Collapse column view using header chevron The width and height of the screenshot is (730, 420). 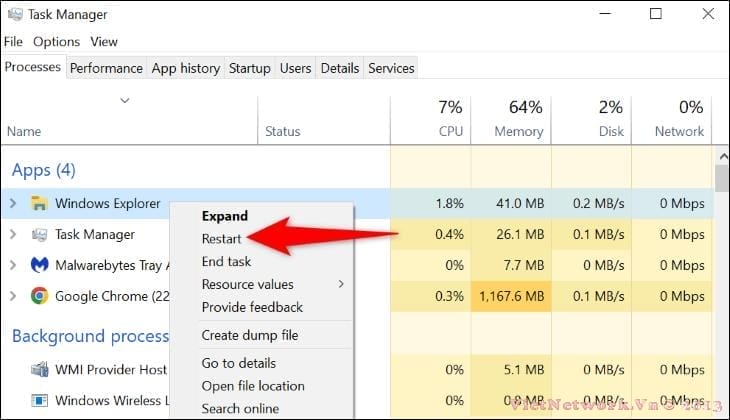coord(125,100)
